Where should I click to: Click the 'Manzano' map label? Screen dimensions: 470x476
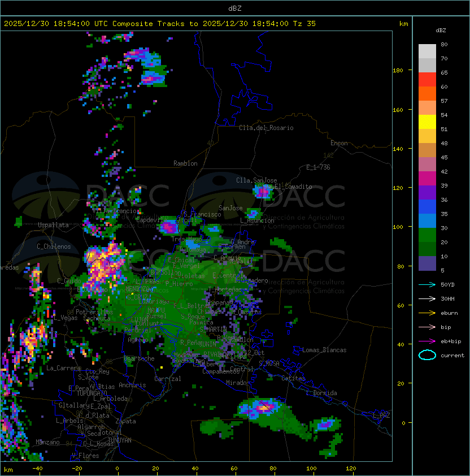[47, 442]
